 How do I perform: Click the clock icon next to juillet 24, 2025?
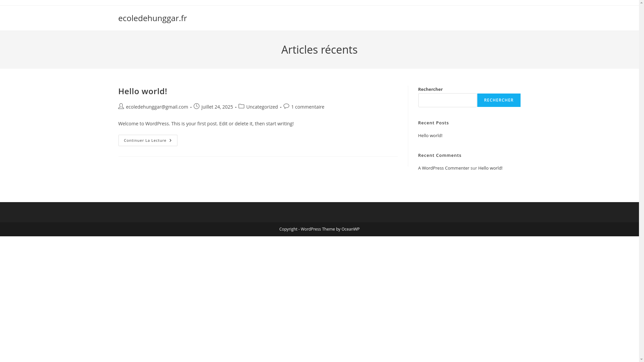pyautogui.click(x=197, y=107)
